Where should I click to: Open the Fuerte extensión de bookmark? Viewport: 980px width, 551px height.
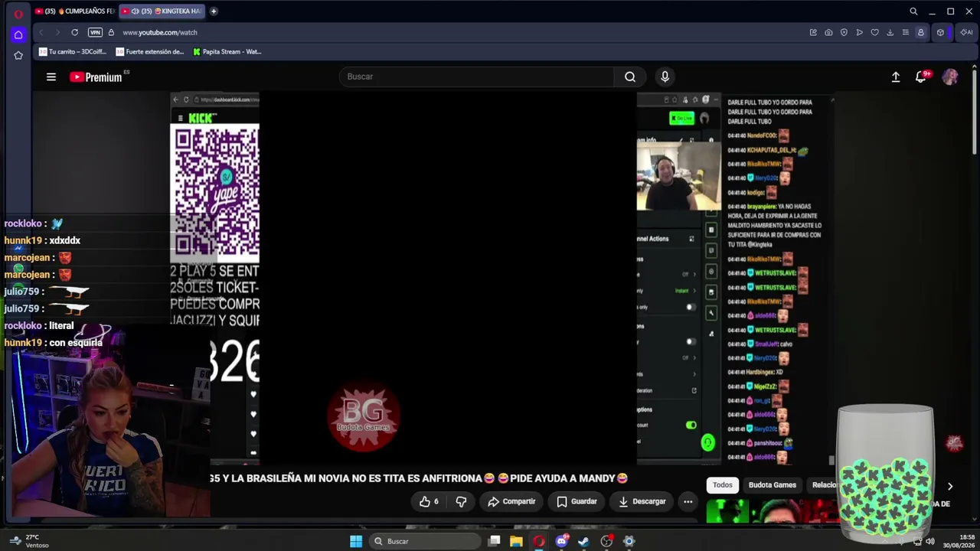(150, 52)
